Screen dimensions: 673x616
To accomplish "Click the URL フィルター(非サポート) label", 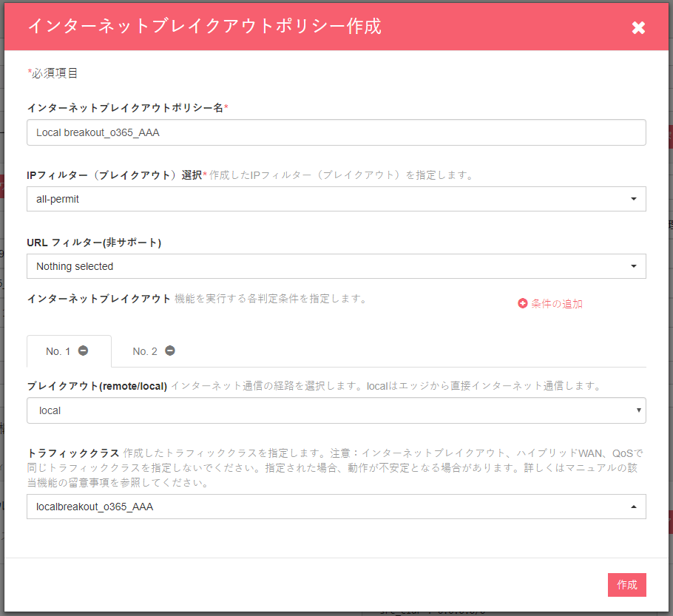I will pyautogui.click(x=94, y=243).
